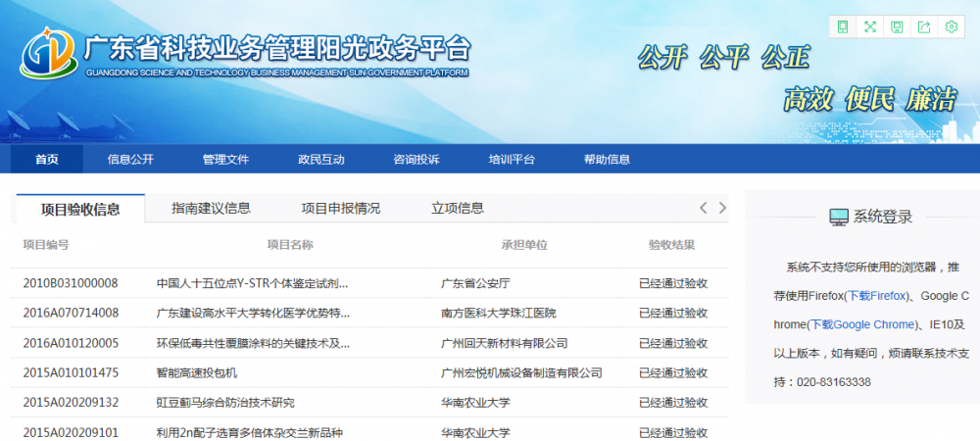The width and height of the screenshot is (980, 441).
Task: Click project number 2010B031000008
Action: 71,284
